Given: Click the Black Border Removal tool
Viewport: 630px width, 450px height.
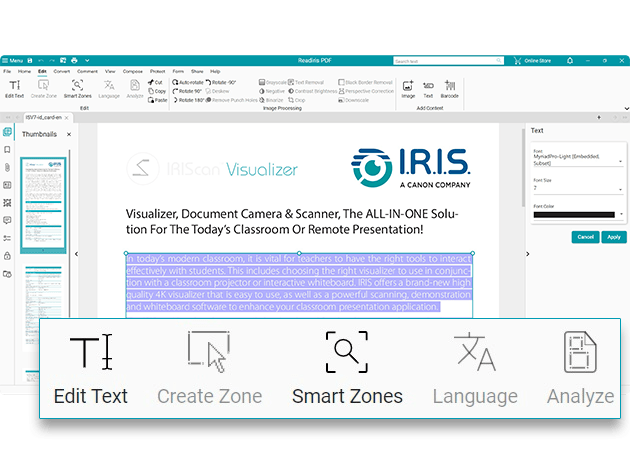Looking at the screenshot, I should coord(365,82).
